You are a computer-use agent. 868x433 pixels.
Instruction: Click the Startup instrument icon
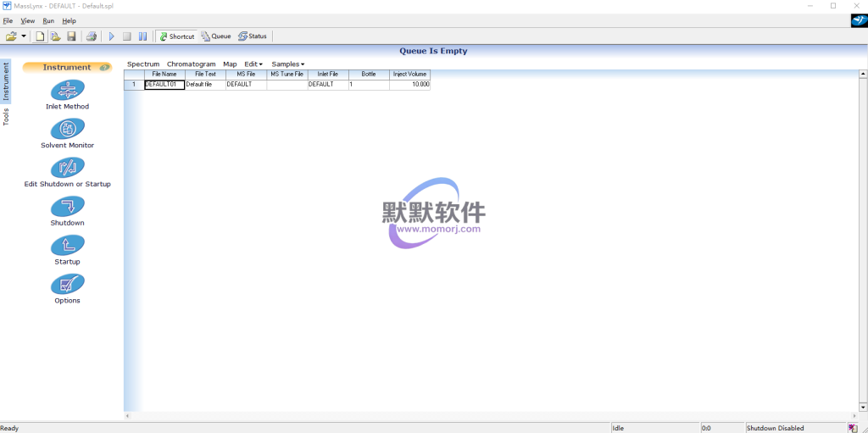pos(67,246)
